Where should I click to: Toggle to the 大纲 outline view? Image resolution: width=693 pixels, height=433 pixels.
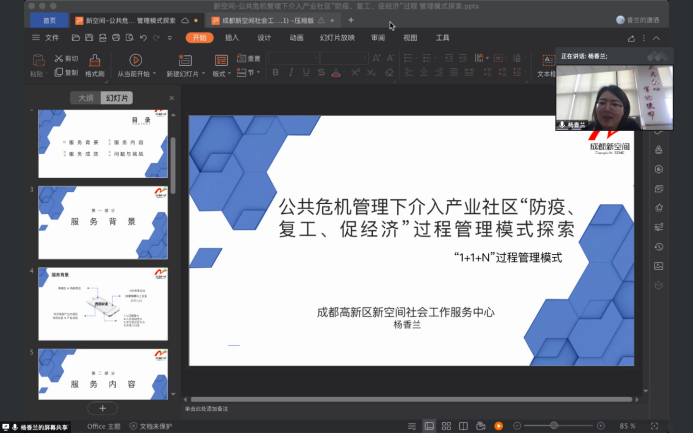86,97
